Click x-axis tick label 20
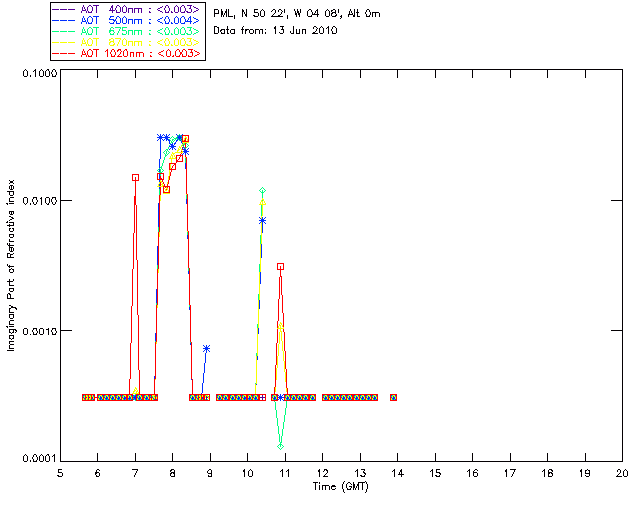Screen dimensions: 640x512 (622, 473)
